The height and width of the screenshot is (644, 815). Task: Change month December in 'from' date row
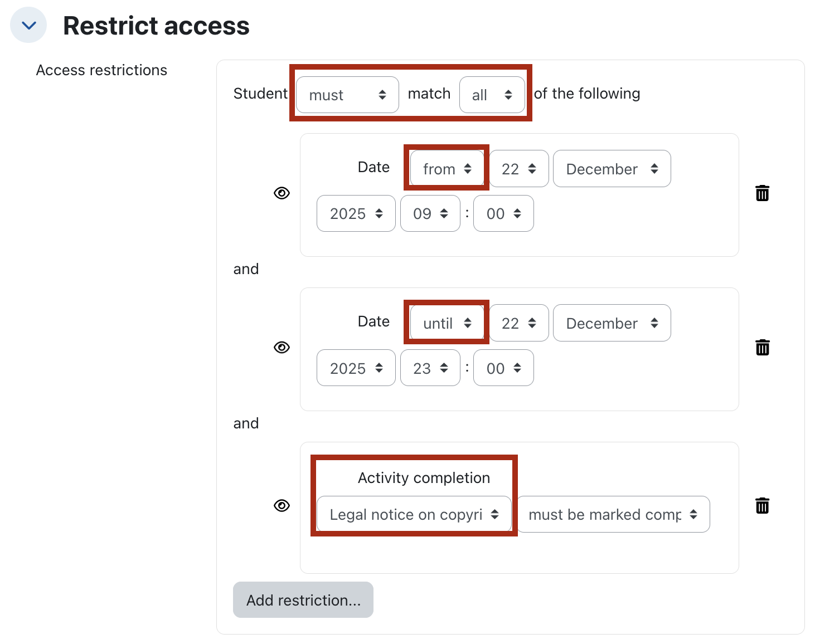pyautogui.click(x=612, y=169)
